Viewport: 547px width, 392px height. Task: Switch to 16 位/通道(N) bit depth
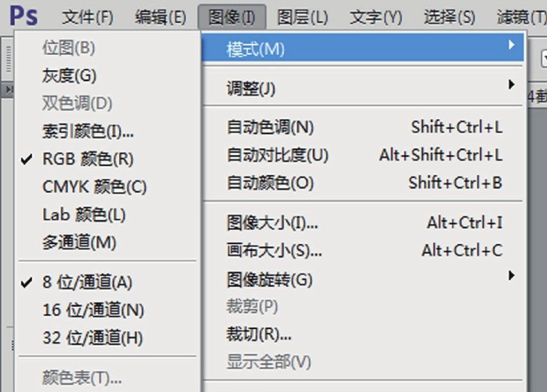click(x=93, y=310)
